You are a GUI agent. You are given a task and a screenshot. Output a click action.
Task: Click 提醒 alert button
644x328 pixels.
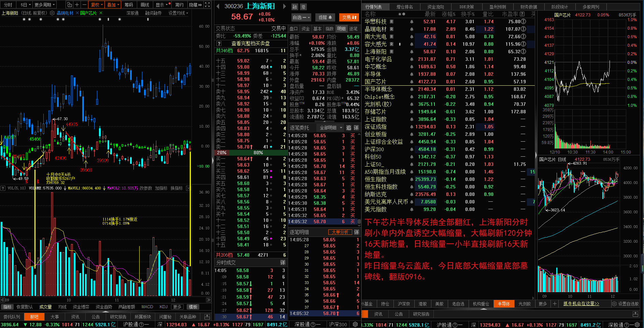point(325,17)
